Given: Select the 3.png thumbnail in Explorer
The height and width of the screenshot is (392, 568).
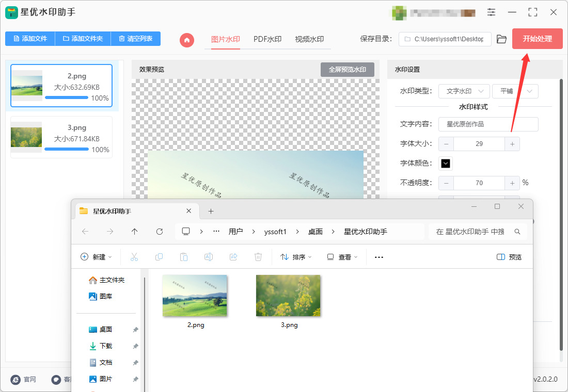Looking at the screenshot, I should pyautogui.click(x=288, y=296).
